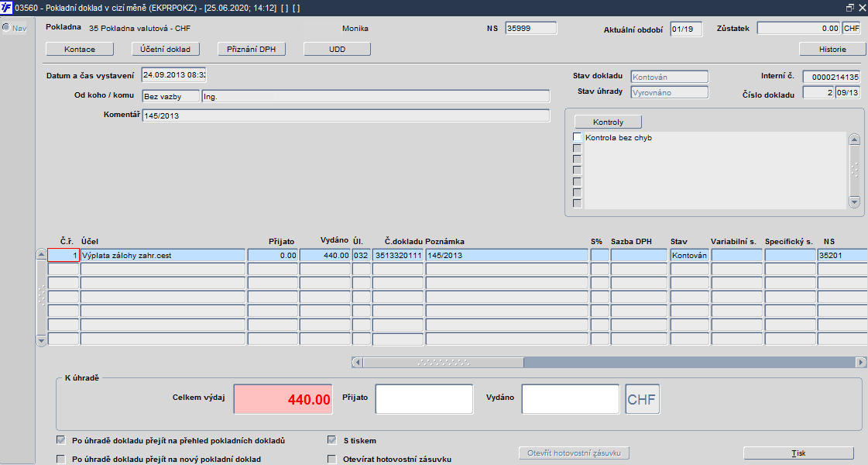This screenshot has height=465, width=868.
Task: Click the application logo icon in title bar
Action: click(6, 8)
